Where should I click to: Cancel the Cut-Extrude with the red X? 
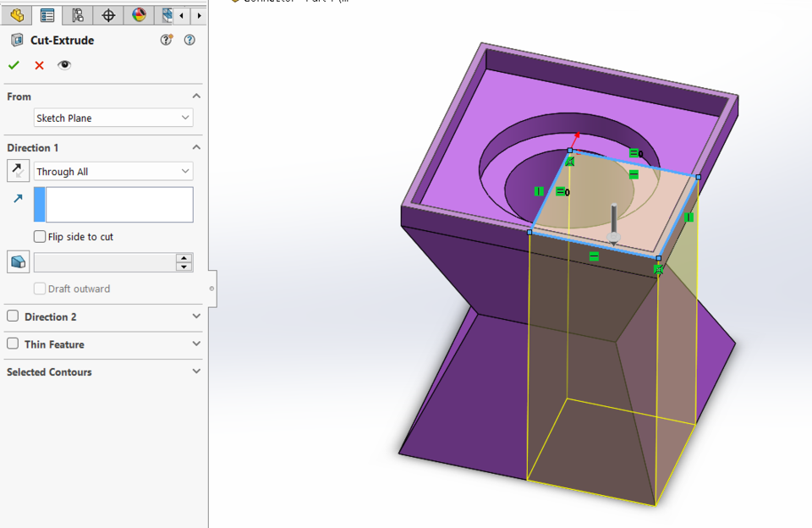pos(38,65)
